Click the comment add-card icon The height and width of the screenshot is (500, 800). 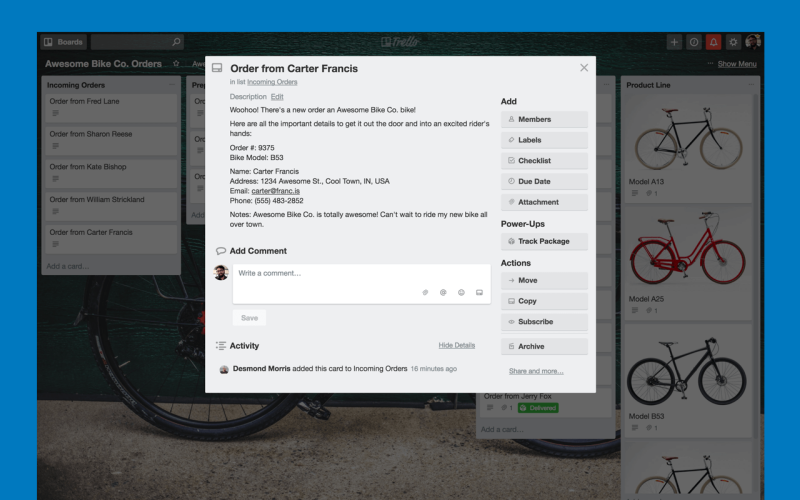pyautogui.click(x=479, y=292)
